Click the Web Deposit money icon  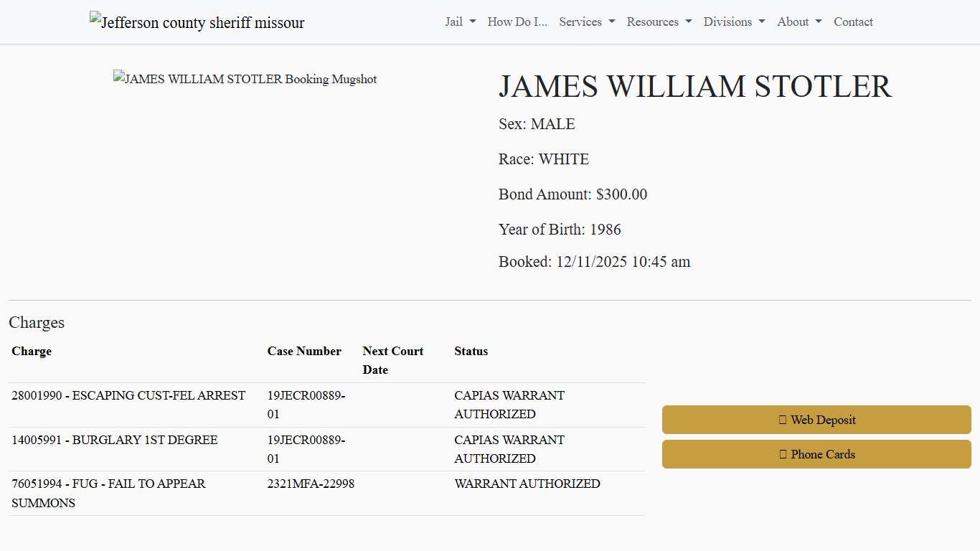click(782, 420)
